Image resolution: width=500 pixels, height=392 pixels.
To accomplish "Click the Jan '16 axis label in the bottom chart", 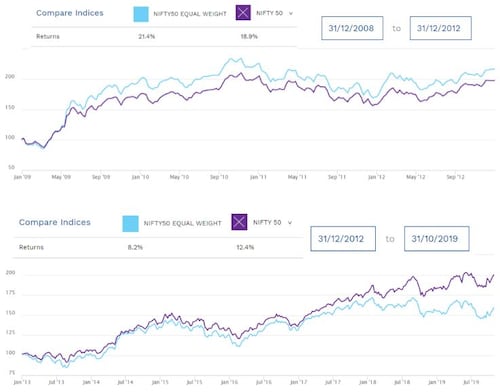I will 229,382.
